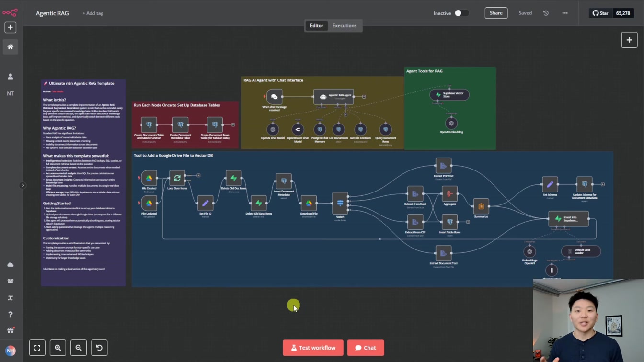Select the Delete Old Doc Rows node

(233, 178)
